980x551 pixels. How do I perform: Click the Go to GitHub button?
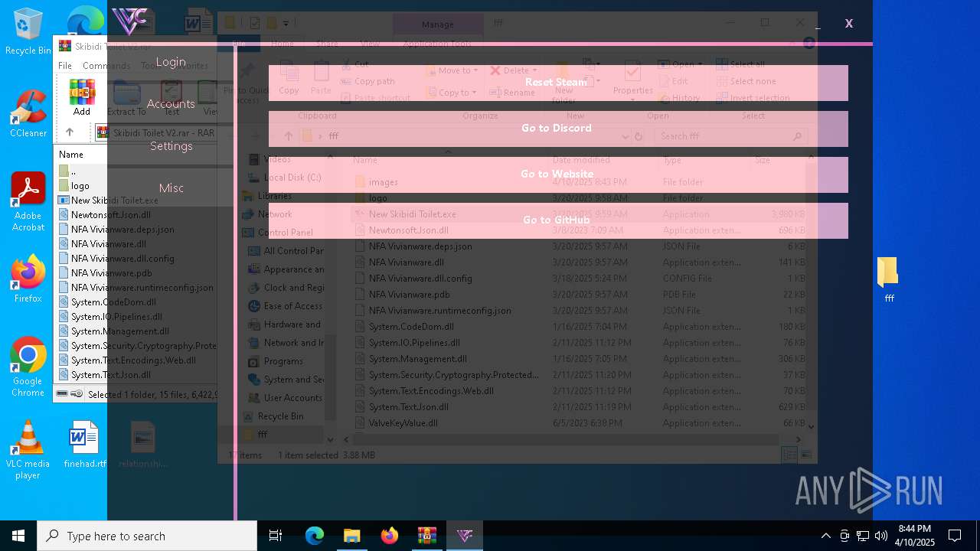pos(558,220)
